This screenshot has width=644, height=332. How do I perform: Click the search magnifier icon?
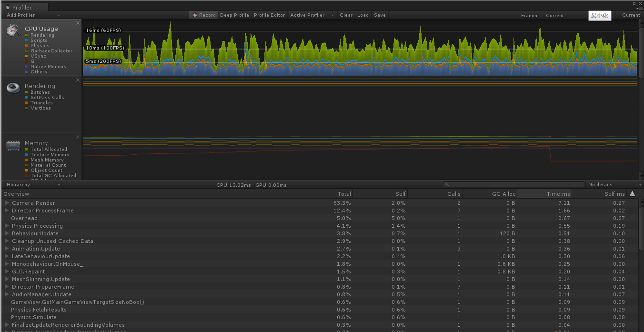tap(447, 184)
